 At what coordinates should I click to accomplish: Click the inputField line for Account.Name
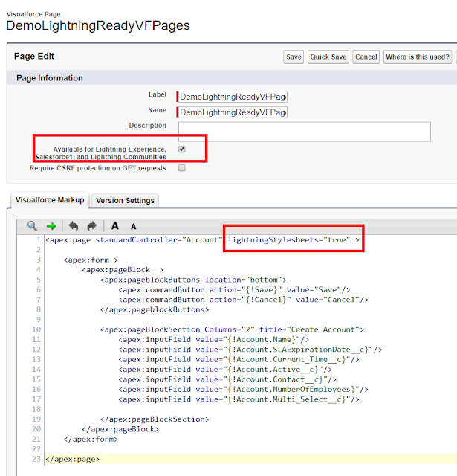[214, 339]
